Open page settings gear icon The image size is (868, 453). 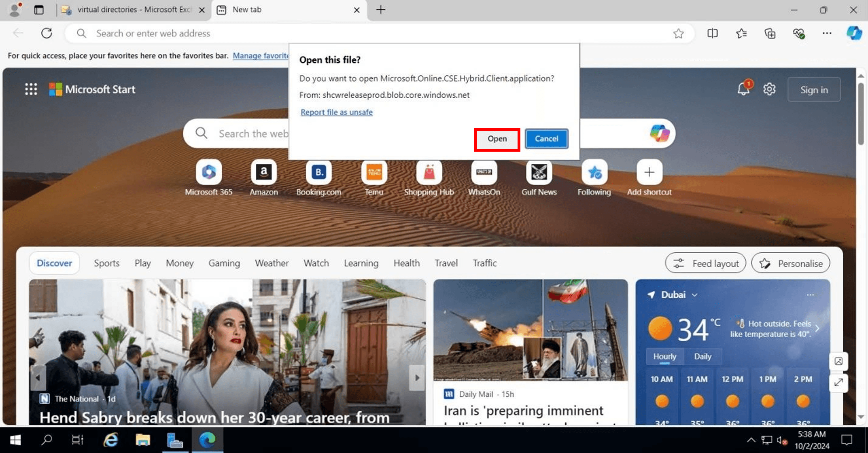coord(769,89)
